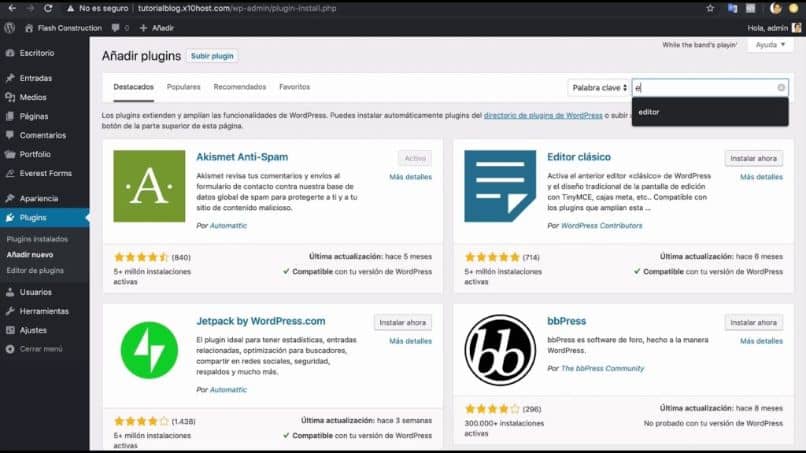Image resolution: width=806 pixels, height=453 pixels.
Task: Open the Flash Construction home icon
Action: [29, 28]
